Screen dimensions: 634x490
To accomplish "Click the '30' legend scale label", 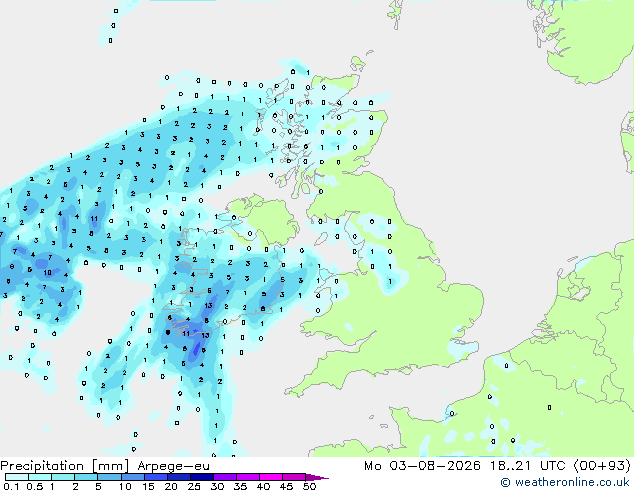I will pyautogui.click(x=218, y=486).
